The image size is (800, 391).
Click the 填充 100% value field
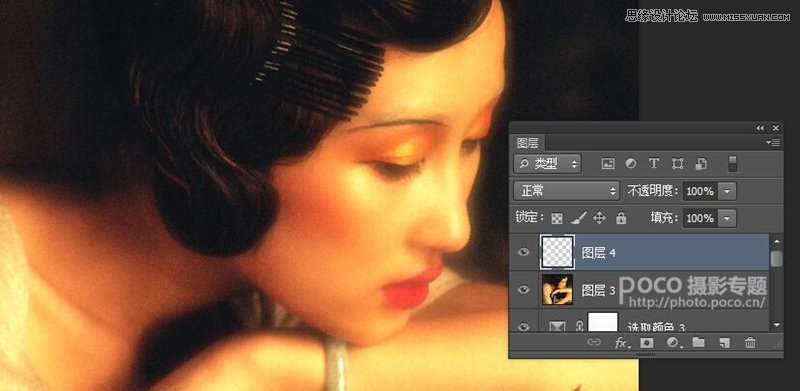coord(700,218)
